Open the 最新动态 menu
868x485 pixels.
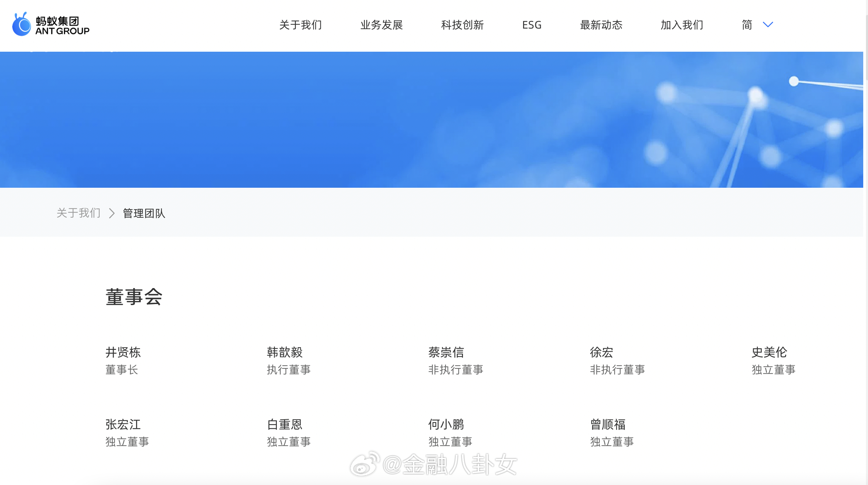pos(601,25)
